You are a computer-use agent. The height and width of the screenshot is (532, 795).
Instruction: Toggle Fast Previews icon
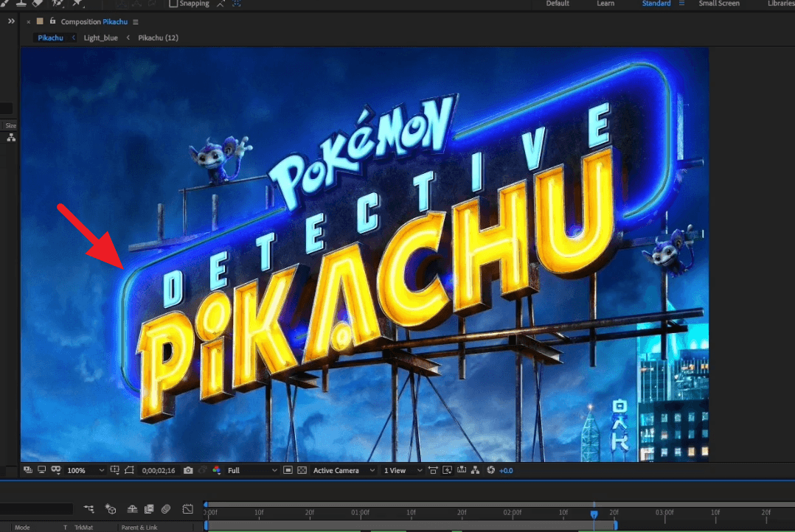coord(288,470)
